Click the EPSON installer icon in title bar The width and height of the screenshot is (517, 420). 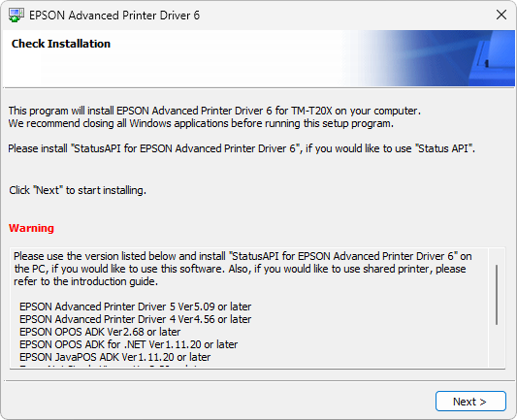pos(16,16)
